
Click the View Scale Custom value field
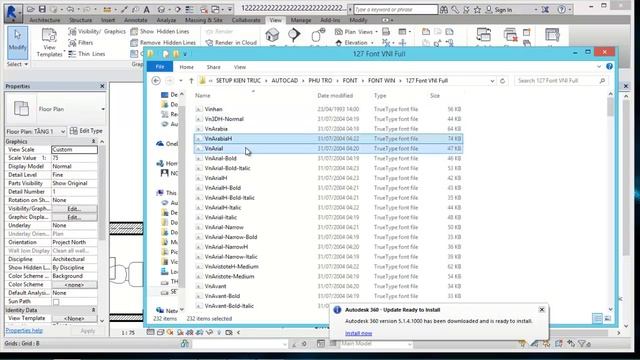pyautogui.click(x=74, y=150)
